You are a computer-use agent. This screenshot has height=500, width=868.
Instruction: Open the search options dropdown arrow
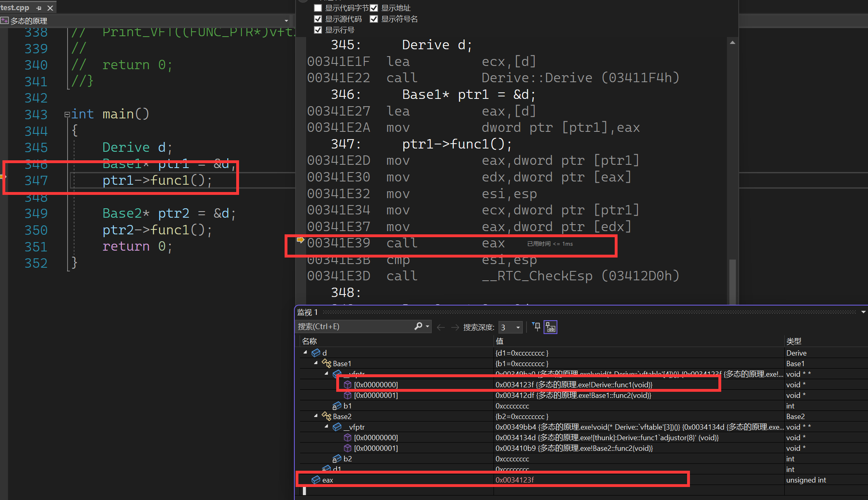pyautogui.click(x=427, y=326)
